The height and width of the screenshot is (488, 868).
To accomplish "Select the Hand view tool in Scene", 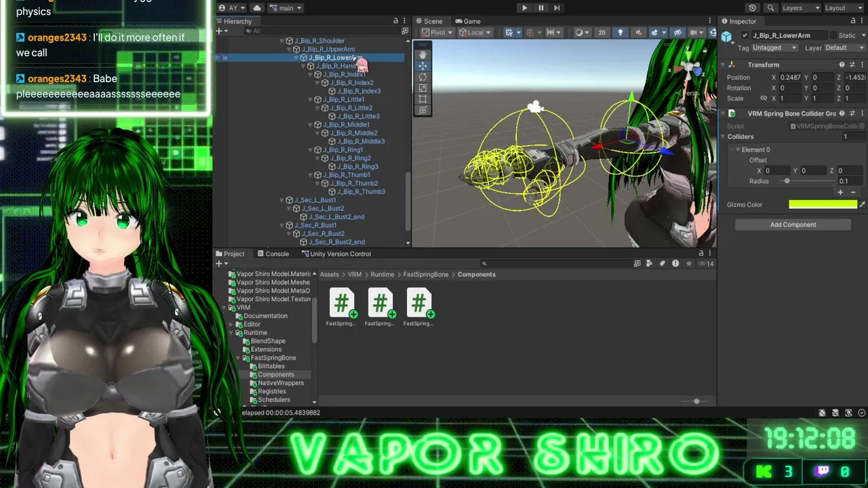I will (423, 54).
